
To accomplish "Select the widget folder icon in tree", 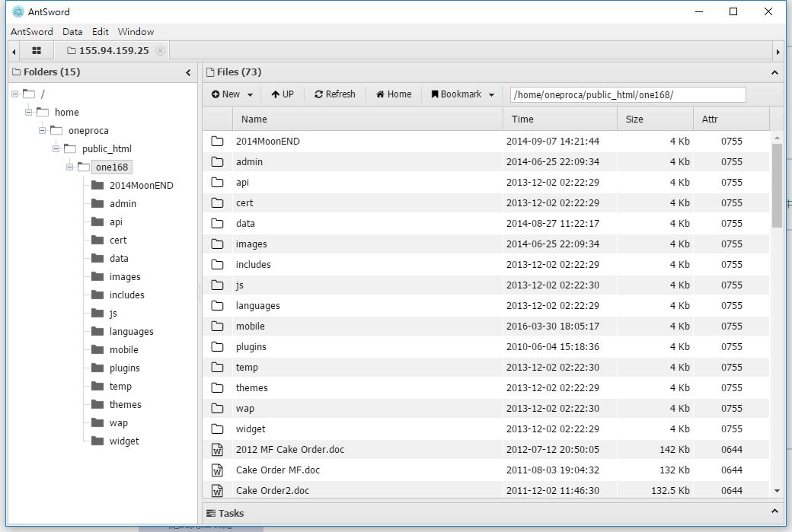I will (x=97, y=441).
